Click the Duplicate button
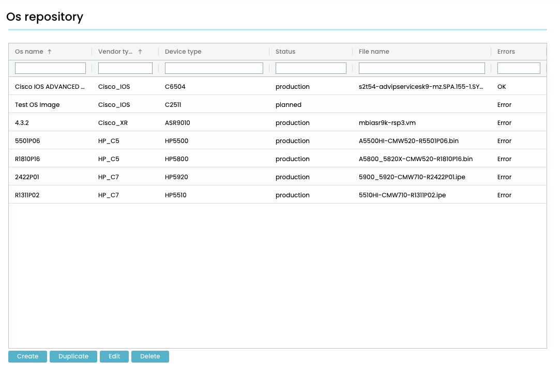This screenshot has height=392, width=560. [x=73, y=356]
